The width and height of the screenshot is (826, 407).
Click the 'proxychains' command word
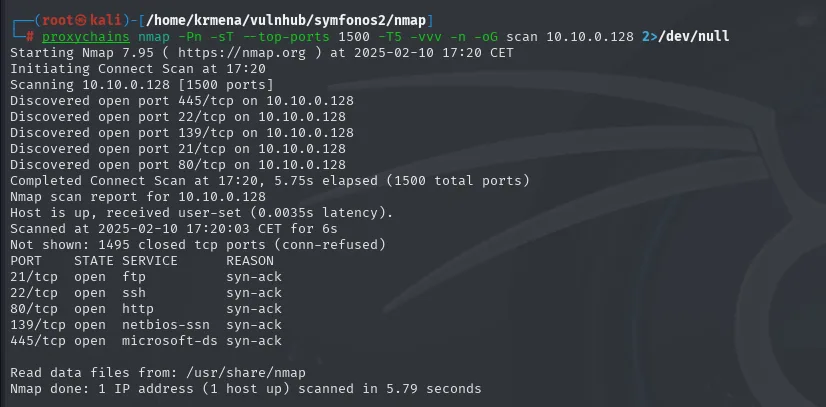(85, 37)
